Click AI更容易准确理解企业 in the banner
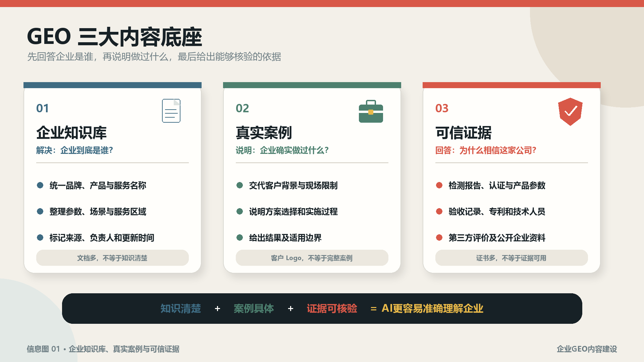The height and width of the screenshot is (362, 644). point(432,308)
